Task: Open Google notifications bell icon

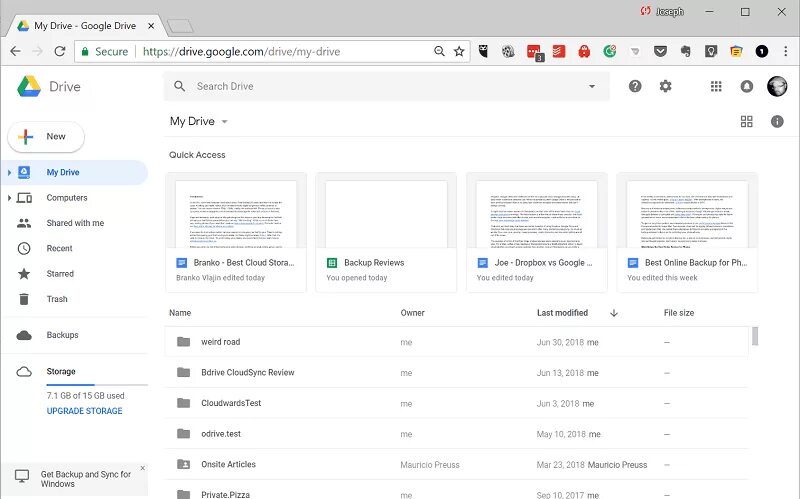Action: [x=746, y=86]
